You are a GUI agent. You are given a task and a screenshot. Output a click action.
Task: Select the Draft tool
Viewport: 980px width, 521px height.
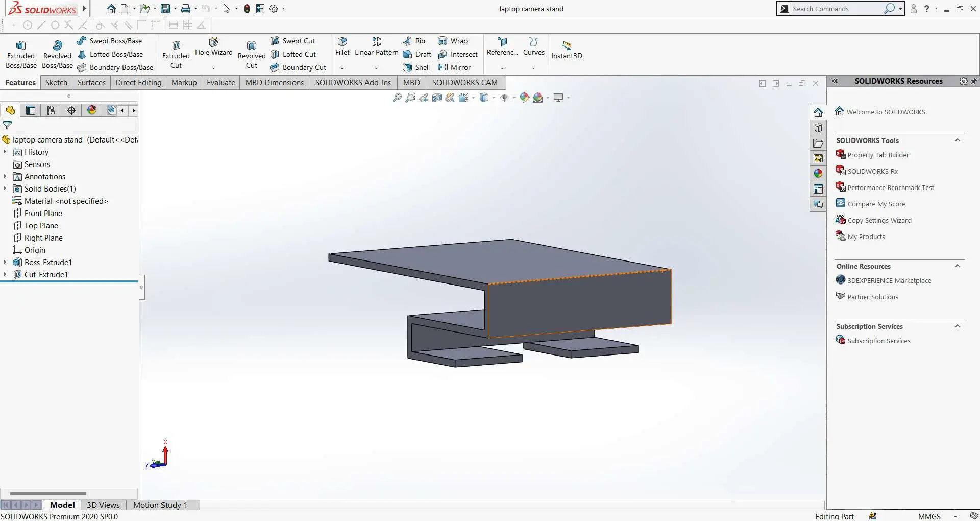click(x=417, y=54)
